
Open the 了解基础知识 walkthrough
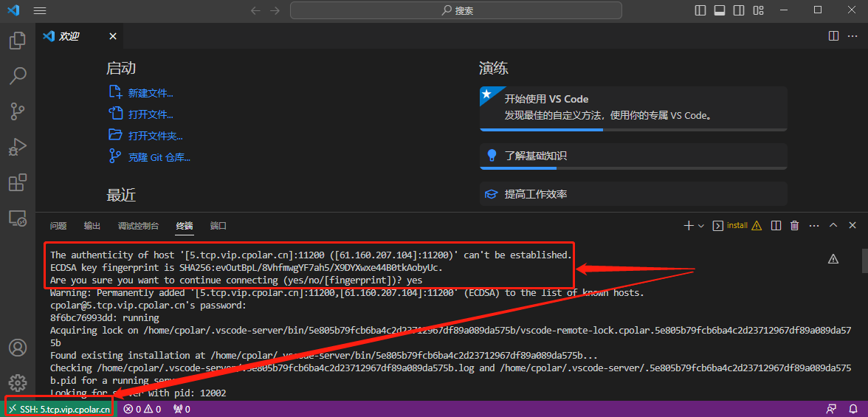click(633, 156)
